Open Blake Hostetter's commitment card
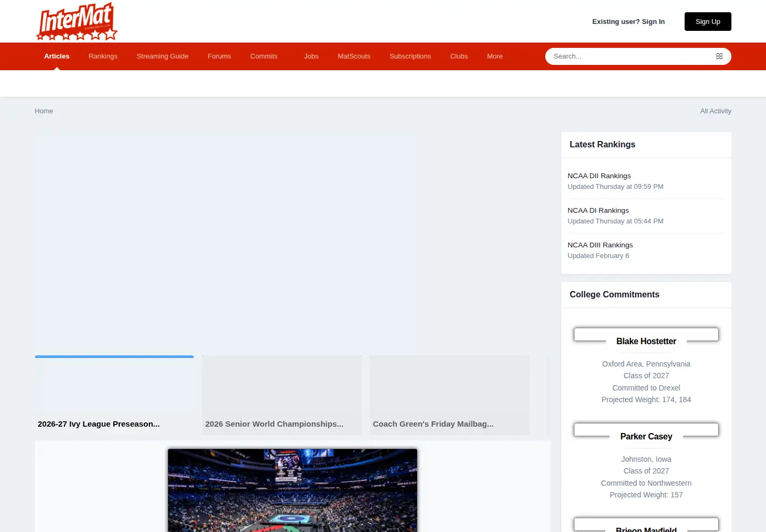This screenshot has height=532, width=766. 646,341
